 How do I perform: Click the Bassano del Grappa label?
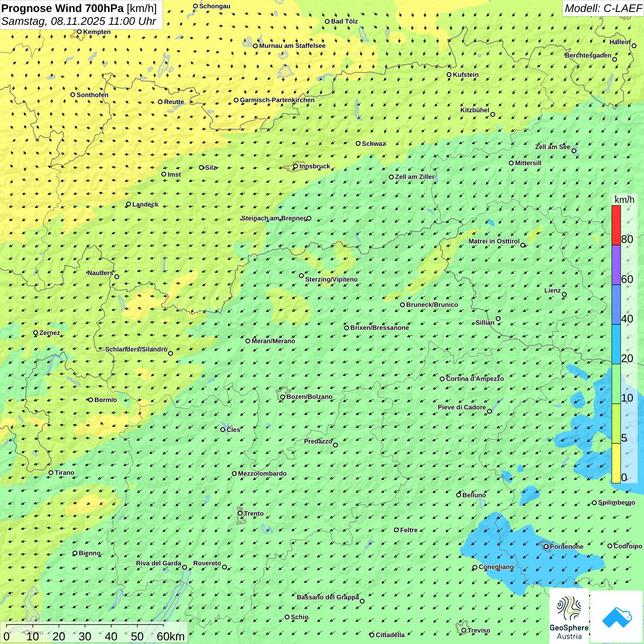[328, 597]
